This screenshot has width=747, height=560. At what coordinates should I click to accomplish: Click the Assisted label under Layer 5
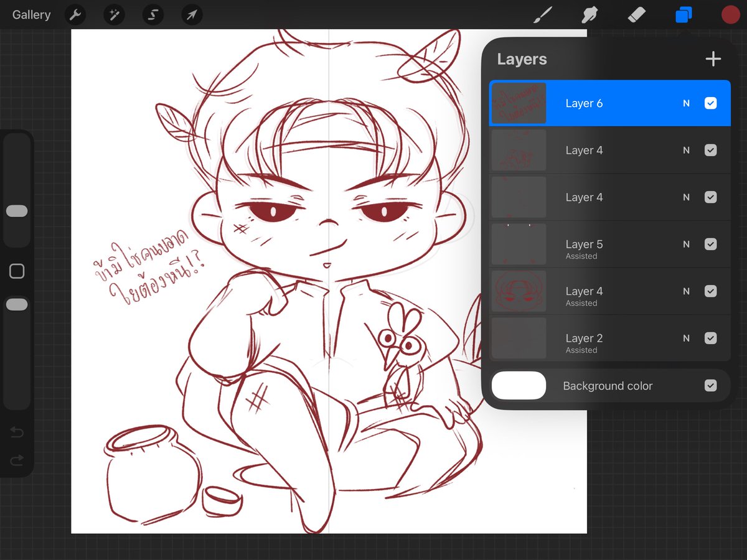581,256
